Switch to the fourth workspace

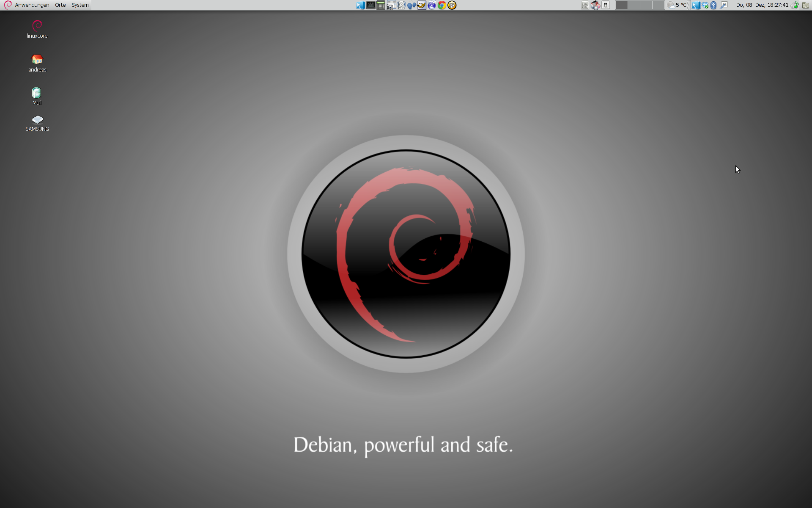pyautogui.click(x=658, y=5)
